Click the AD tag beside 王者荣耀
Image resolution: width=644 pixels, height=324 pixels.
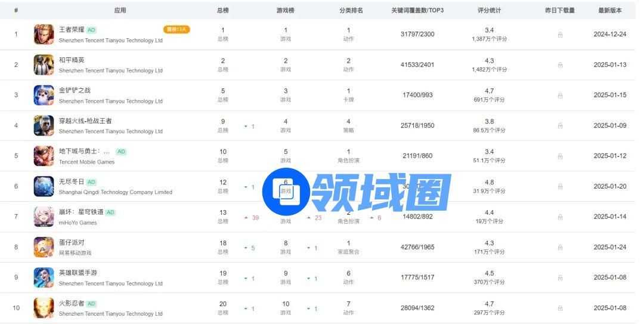click(91, 30)
